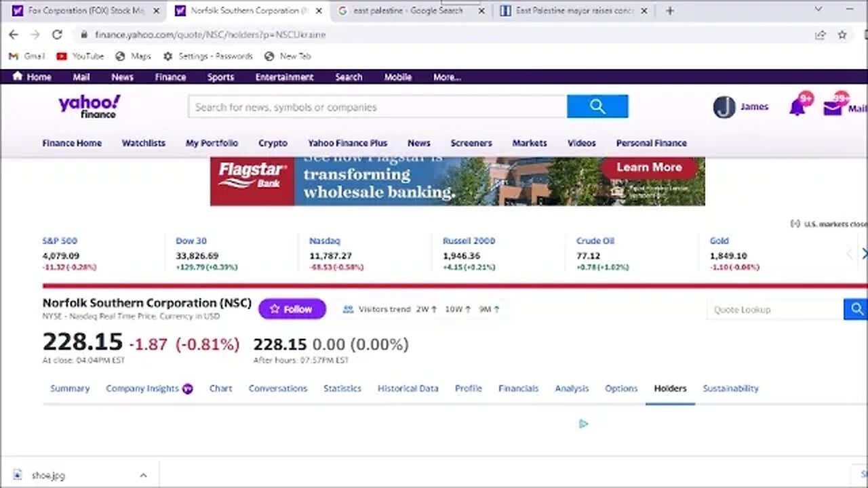Screen dimensions: 868x488
Task: Click the Yahoo Finance logo
Action: coord(90,106)
